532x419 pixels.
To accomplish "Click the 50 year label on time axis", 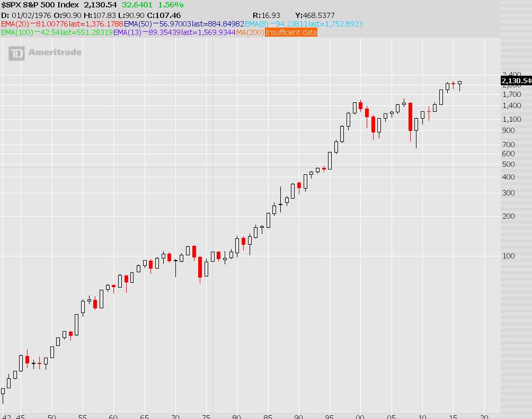I will pyautogui.click(x=51, y=417).
